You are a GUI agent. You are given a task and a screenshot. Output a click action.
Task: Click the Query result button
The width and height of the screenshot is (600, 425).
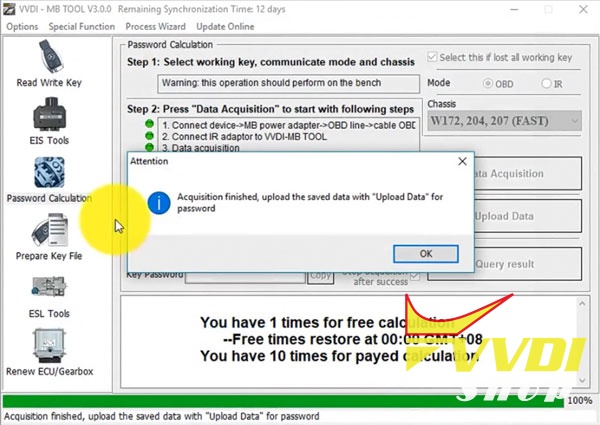coord(528,264)
